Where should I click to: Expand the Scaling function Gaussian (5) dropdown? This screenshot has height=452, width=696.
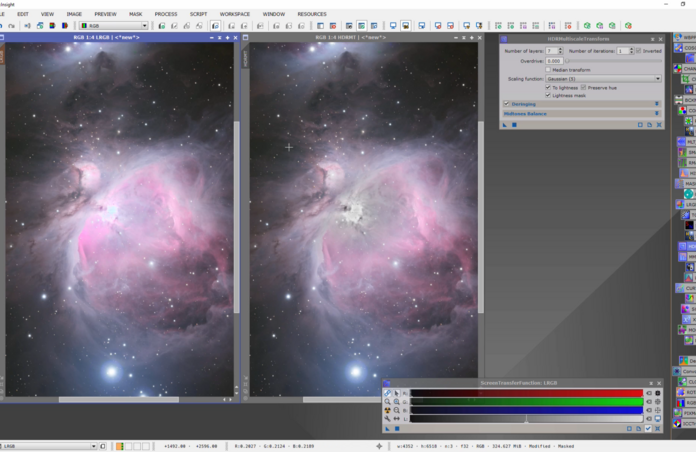tap(603, 79)
